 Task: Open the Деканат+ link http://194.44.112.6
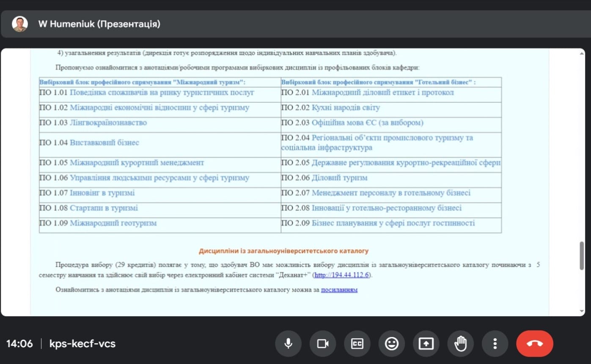point(342,275)
